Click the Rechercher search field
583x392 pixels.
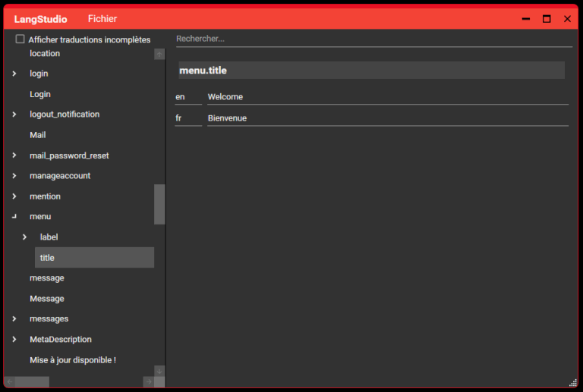372,39
